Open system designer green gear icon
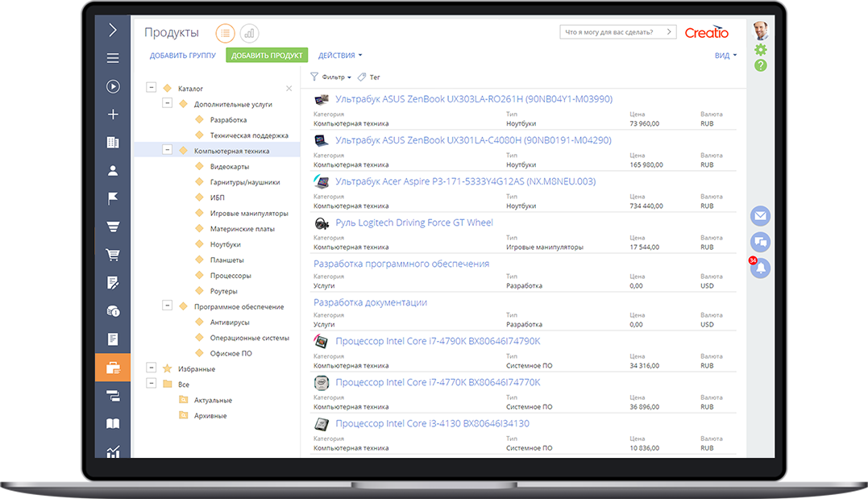 761,50
